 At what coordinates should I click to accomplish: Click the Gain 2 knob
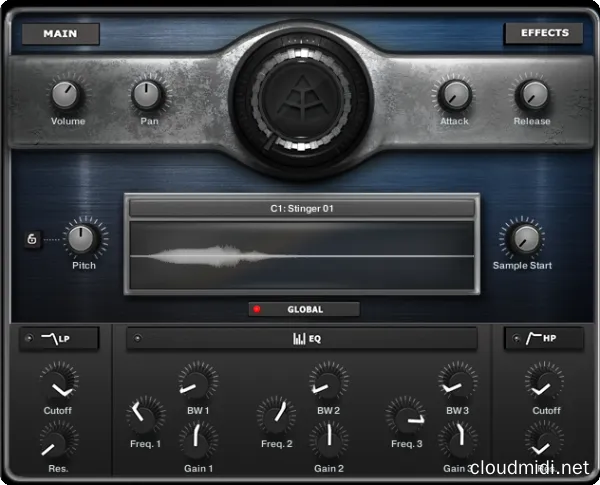[329, 440]
